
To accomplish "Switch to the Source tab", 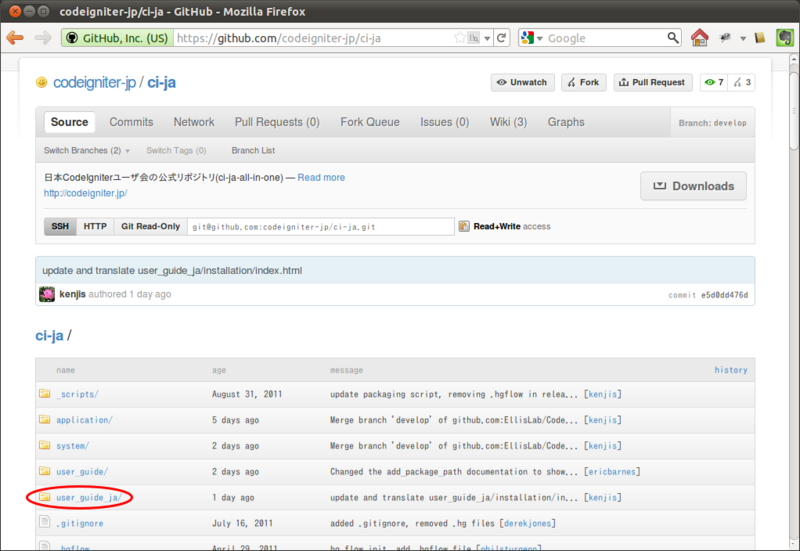I will coord(69,122).
